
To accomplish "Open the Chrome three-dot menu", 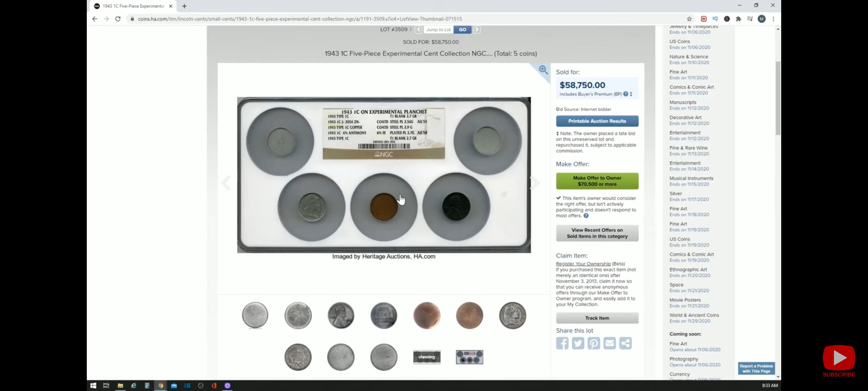I will click(773, 19).
